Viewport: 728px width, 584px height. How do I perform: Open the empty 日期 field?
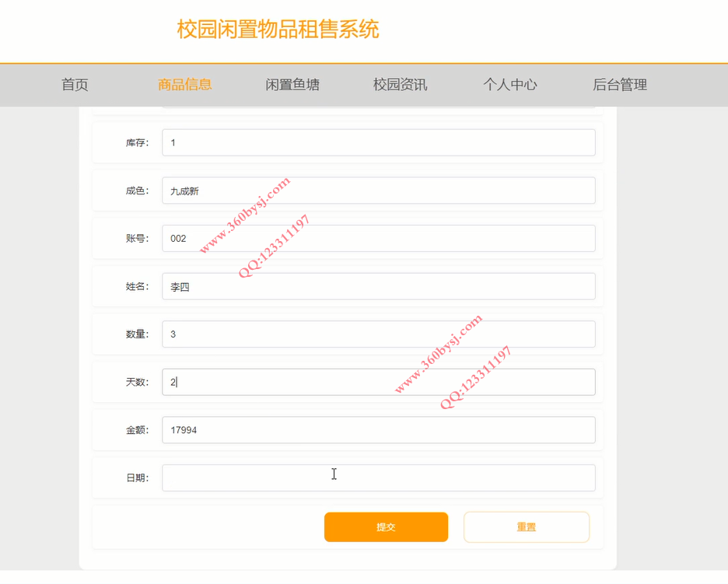pyautogui.click(x=379, y=477)
